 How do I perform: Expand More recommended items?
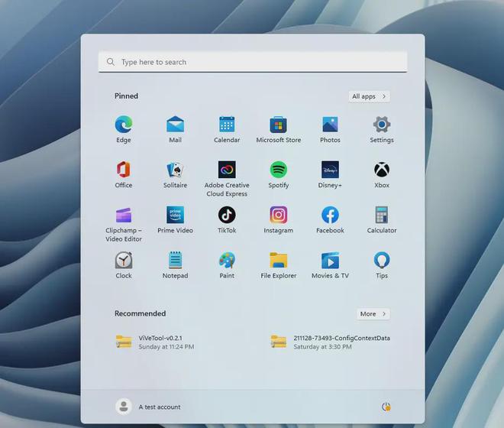pos(373,314)
